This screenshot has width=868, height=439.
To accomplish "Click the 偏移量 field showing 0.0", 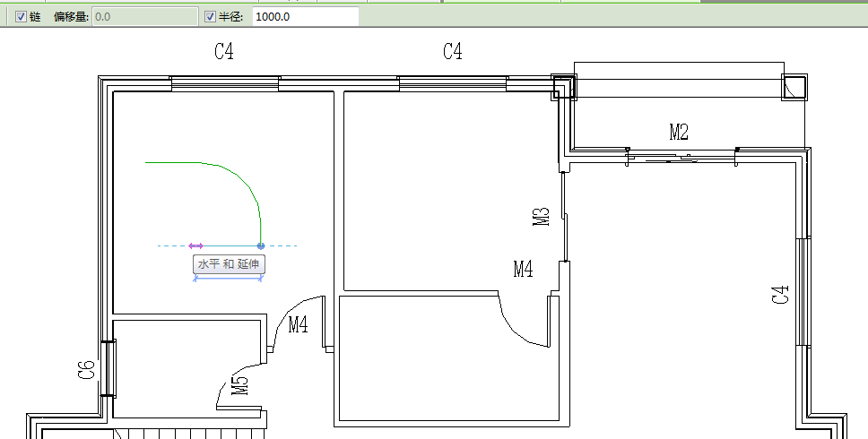I will click(144, 17).
